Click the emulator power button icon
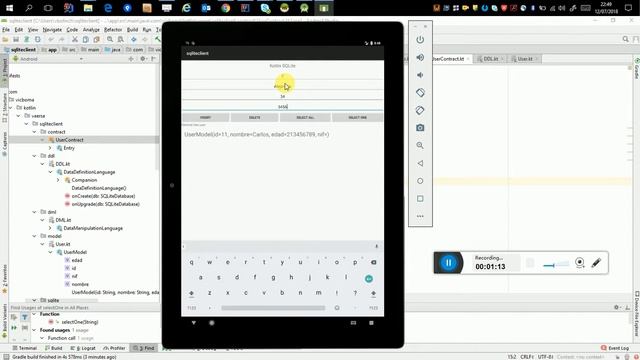Image resolution: width=640 pixels, height=360 pixels. pyautogui.click(x=420, y=40)
